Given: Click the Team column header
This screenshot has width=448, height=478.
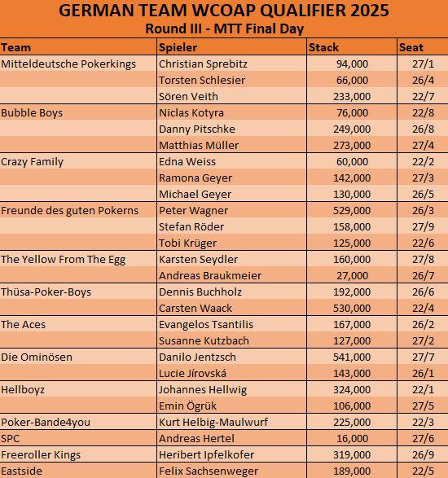Looking at the screenshot, I should (x=78, y=47).
